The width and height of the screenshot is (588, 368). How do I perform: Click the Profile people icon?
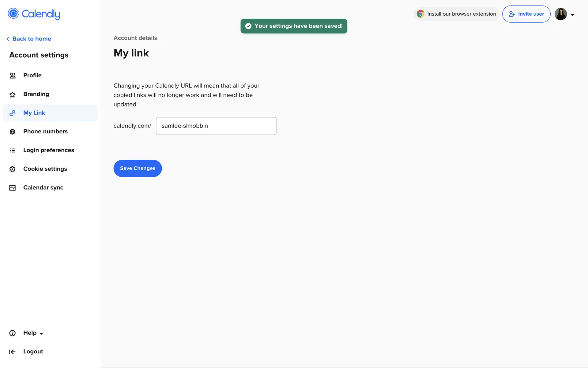13,76
